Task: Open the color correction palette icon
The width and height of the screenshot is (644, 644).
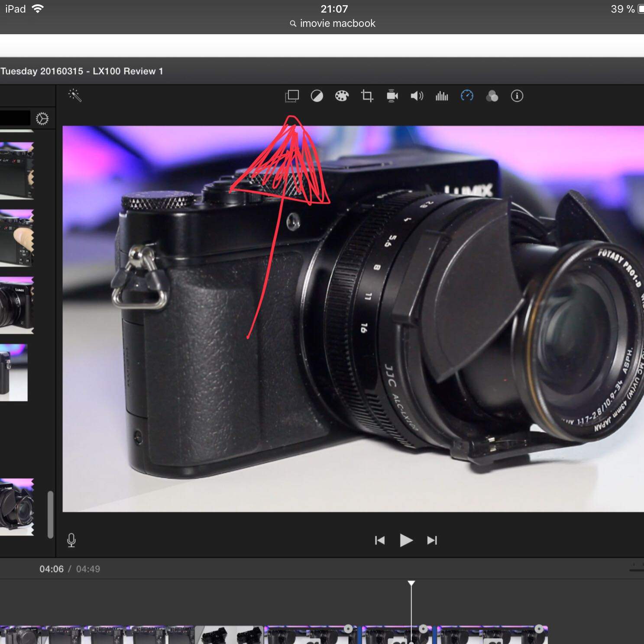Action: [342, 96]
